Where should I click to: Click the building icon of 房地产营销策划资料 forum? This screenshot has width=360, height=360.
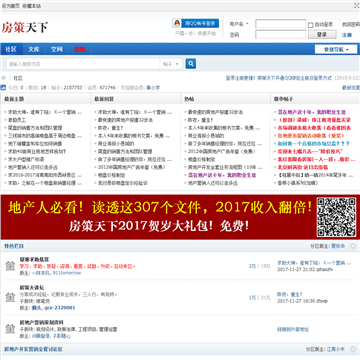click(10, 329)
